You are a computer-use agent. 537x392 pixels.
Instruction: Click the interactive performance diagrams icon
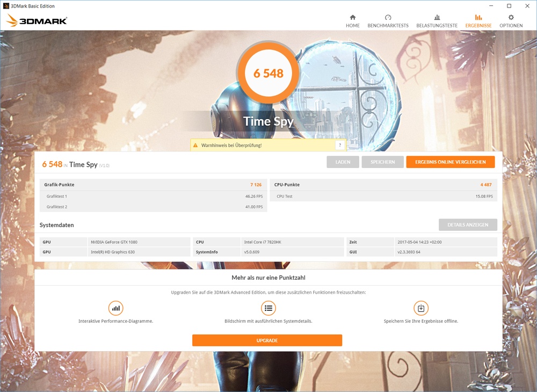coord(116,308)
